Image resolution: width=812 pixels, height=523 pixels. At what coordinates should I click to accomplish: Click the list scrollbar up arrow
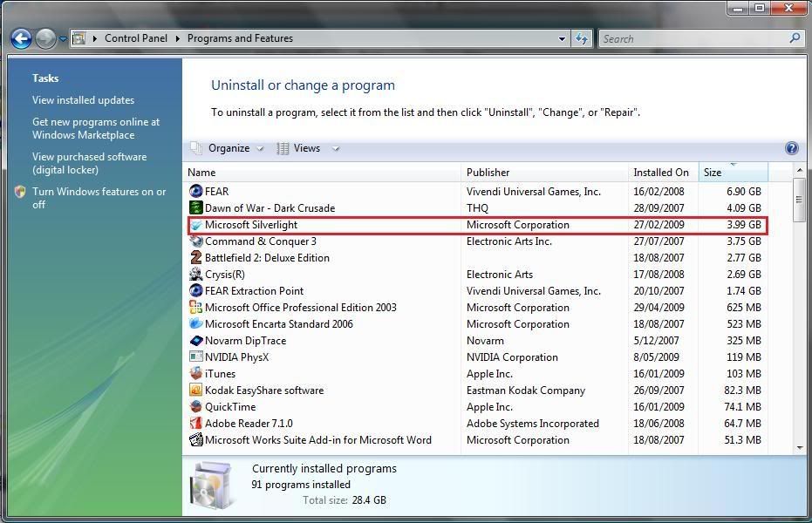[799, 170]
